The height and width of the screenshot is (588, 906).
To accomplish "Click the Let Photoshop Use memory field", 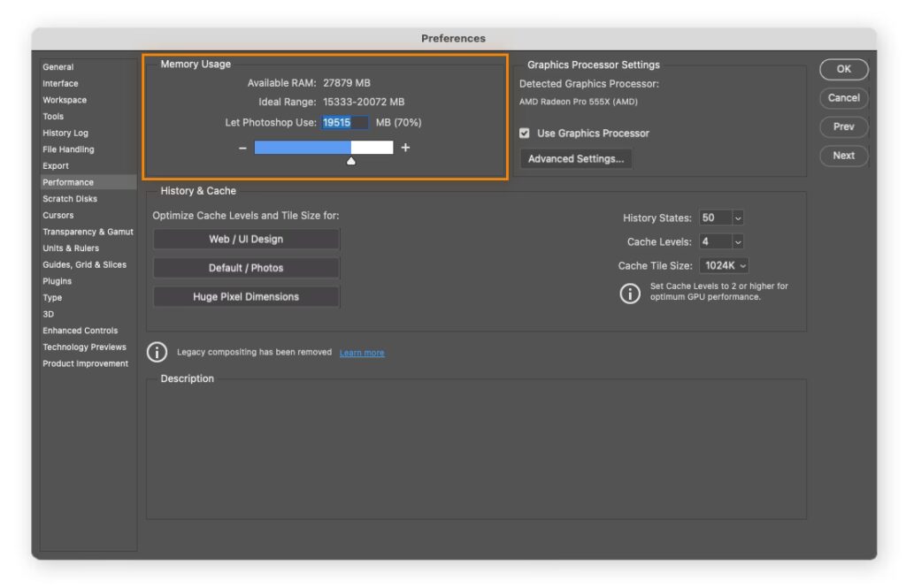I will tap(344, 123).
